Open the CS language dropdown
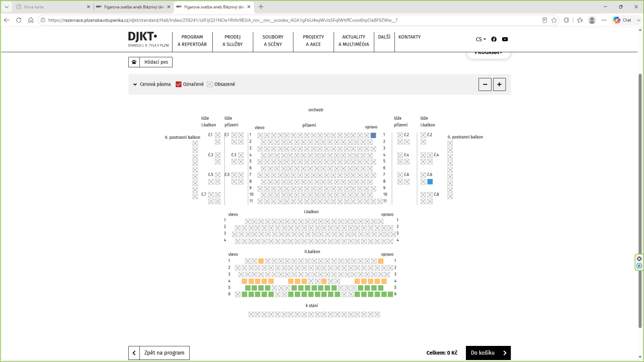The image size is (644, 362). 481,39
